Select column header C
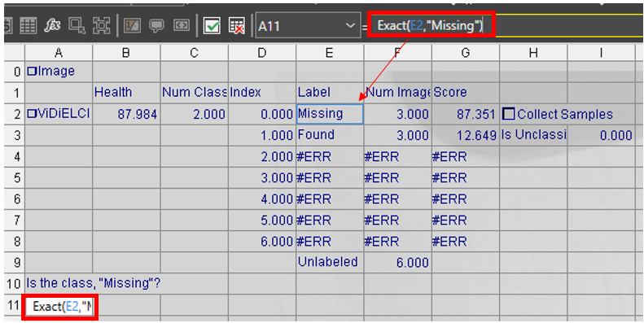The image size is (644, 323). point(195,53)
